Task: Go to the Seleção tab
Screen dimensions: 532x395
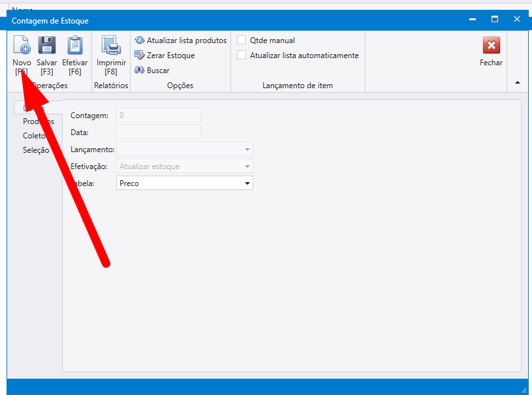Action: point(36,150)
